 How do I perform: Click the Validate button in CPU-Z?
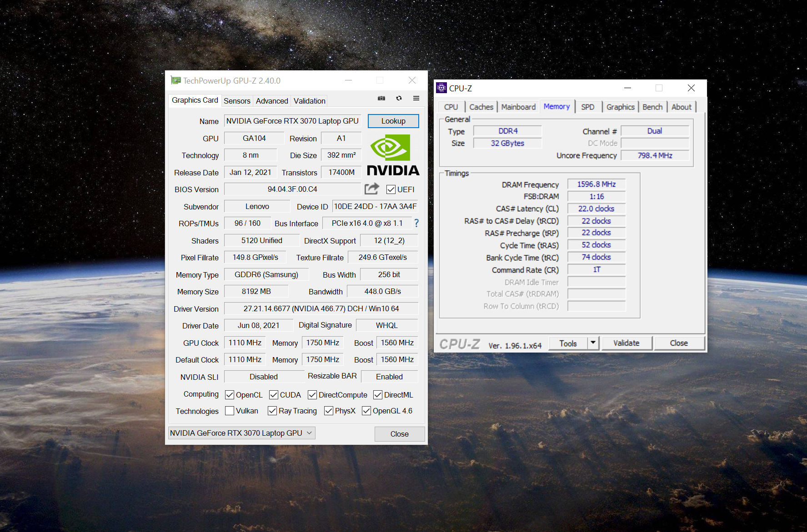[x=626, y=343]
